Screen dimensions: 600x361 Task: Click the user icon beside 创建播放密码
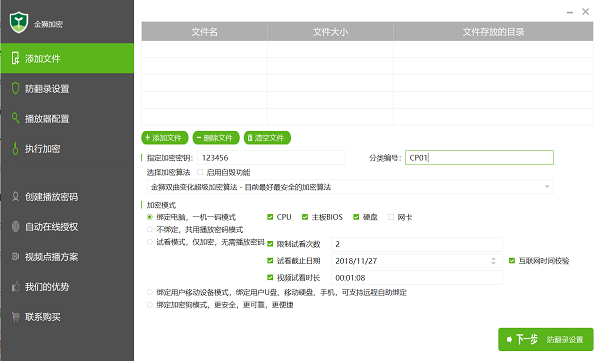[15, 196]
